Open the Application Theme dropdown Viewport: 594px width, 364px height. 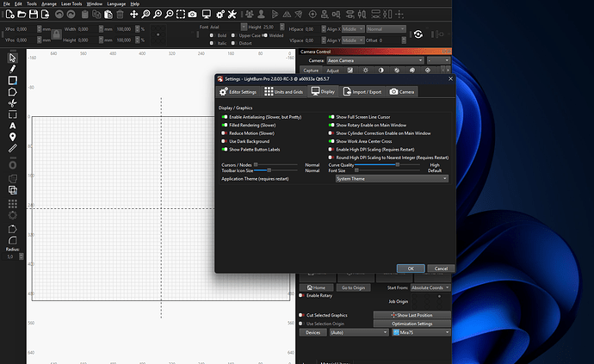click(x=392, y=178)
